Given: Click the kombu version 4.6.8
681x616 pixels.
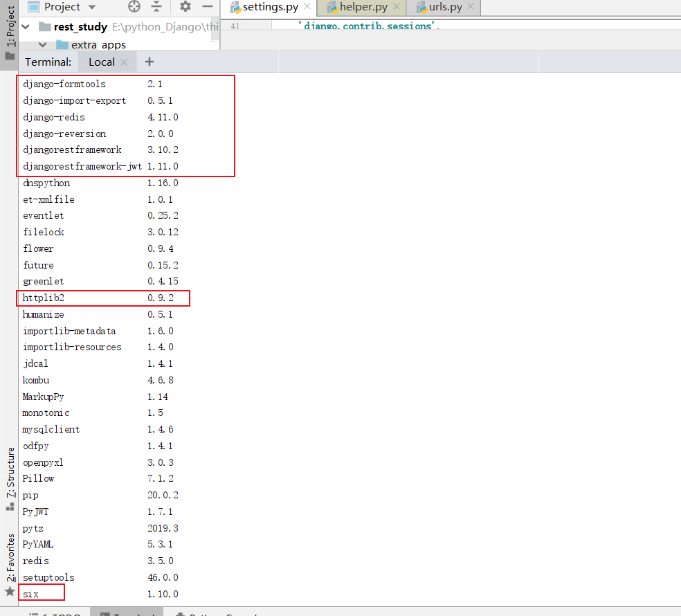Looking at the screenshot, I should tap(161, 380).
